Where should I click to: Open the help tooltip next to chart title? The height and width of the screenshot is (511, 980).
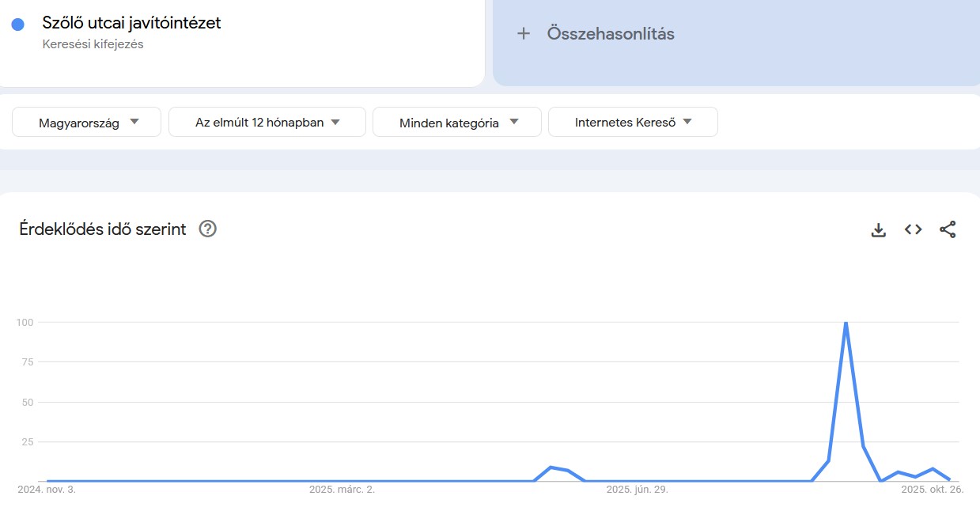pos(206,229)
